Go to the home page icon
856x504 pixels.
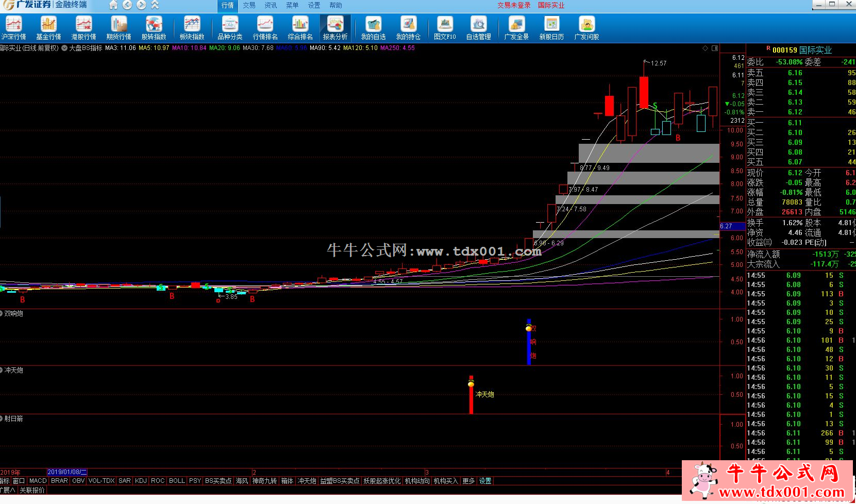pos(113,5)
